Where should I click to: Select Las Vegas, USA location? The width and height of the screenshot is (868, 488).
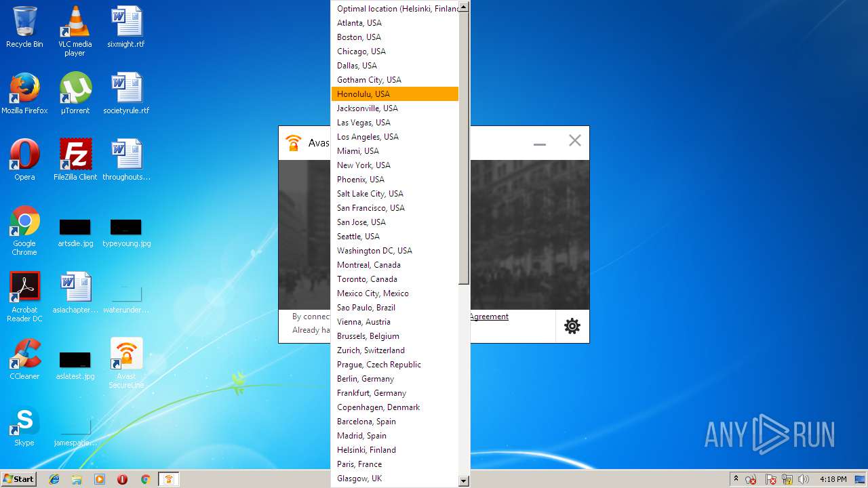395,123
